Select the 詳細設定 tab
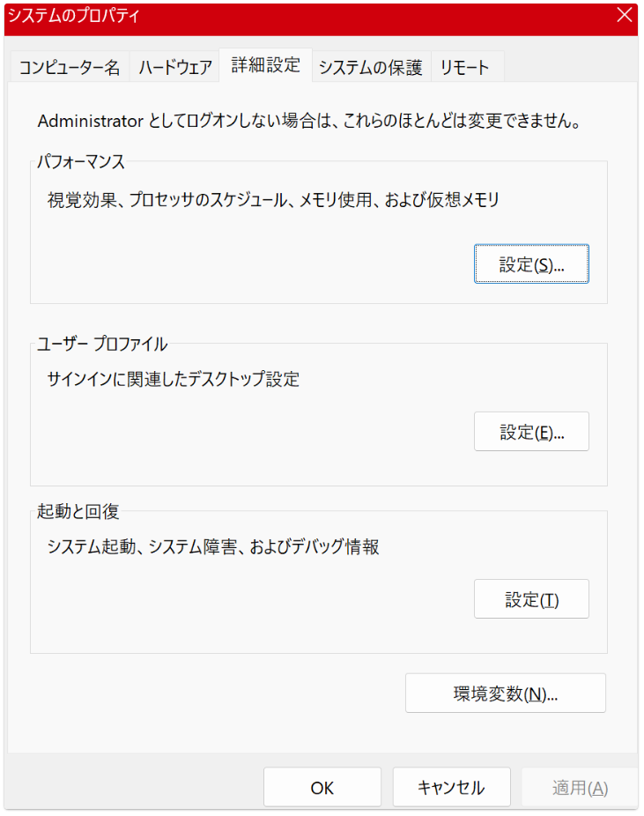Image resolution: width=644 pixels, height=816 pixels. [265, 65]
